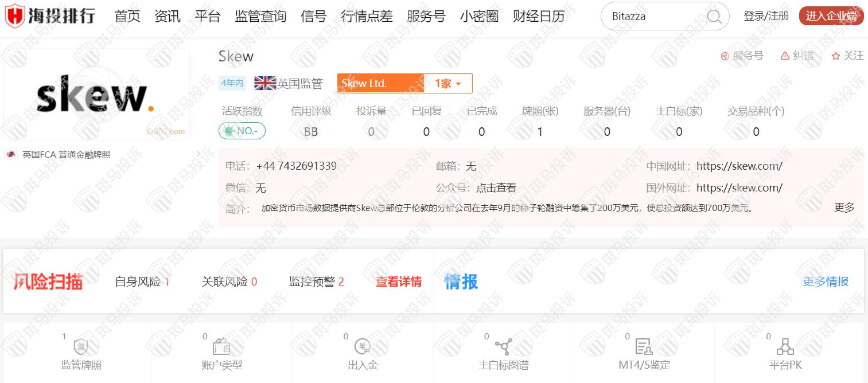The image size is (868, 383).
Task: Open 更多情报 link
Action: pos(825,282)
